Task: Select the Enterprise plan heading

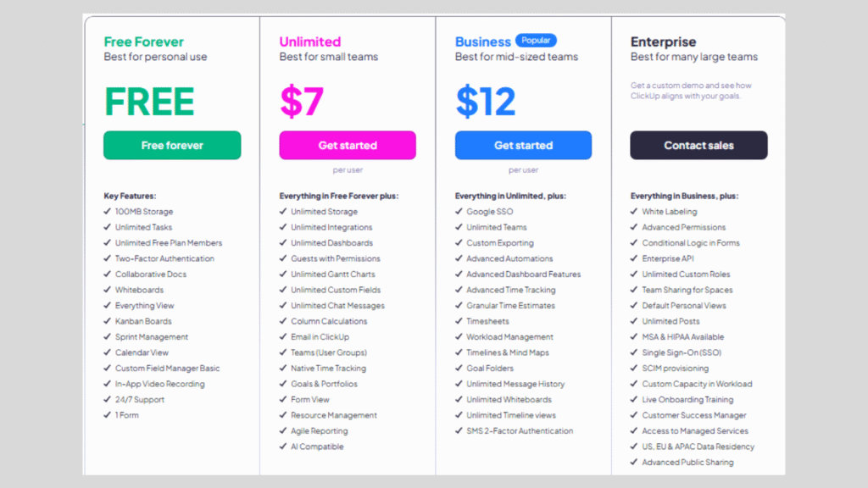Action: tap(663, 42)
